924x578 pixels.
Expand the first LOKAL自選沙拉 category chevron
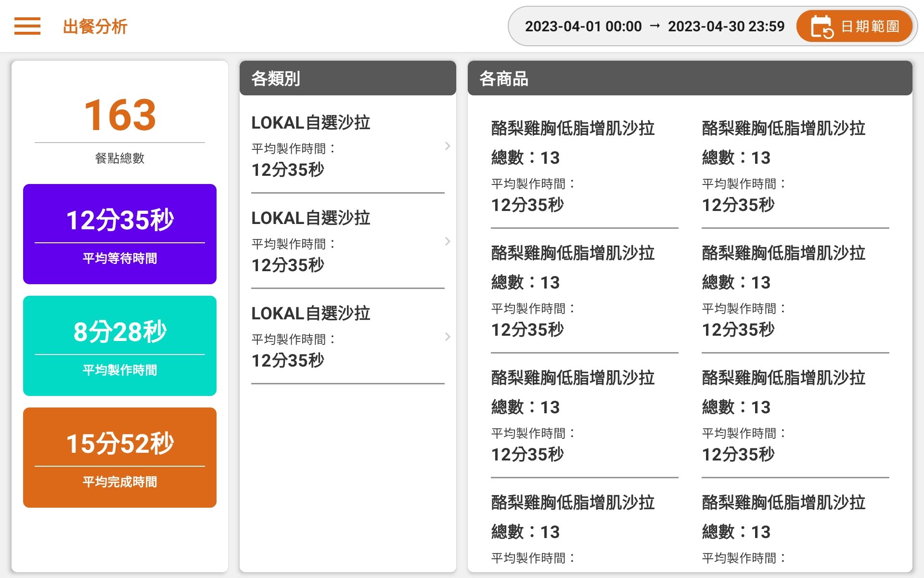[448, 146]
